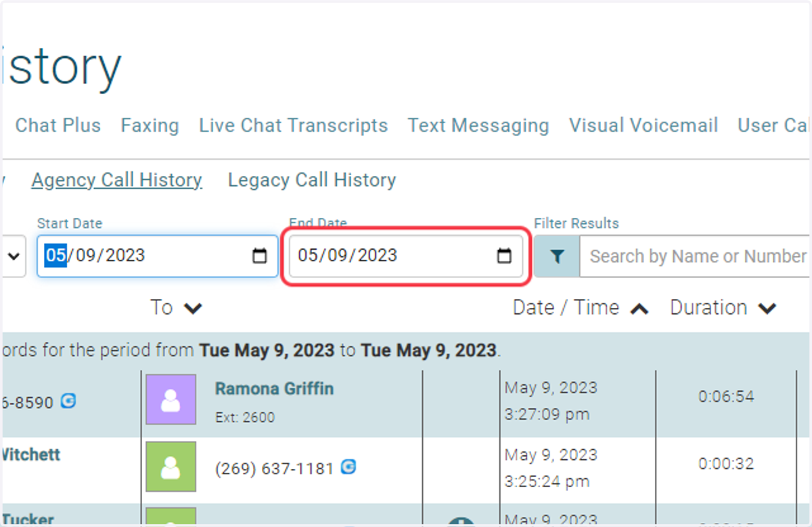The image size is (812, 527).
Task: Sort by the Duration column chevron
Action: (767, 308)
